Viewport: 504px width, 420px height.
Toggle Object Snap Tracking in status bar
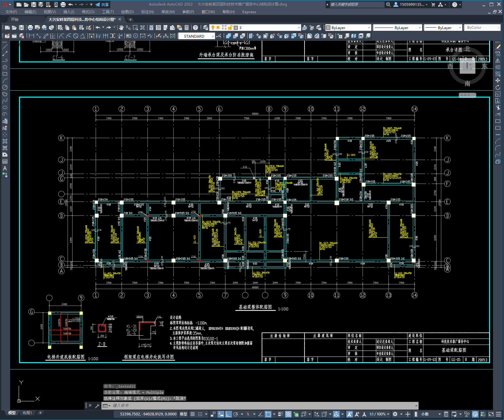tap(260, 414)
